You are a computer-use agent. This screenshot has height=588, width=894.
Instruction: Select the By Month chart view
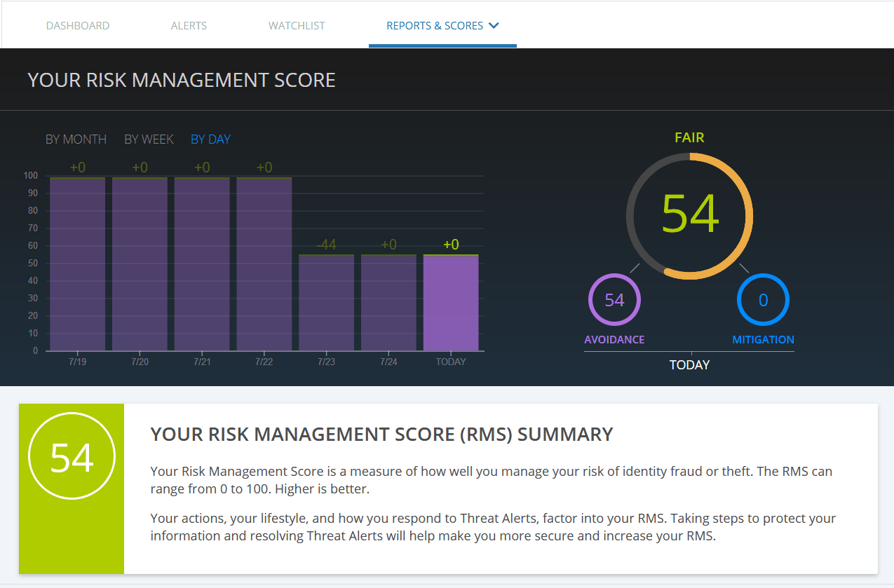(x=76, y=139)
